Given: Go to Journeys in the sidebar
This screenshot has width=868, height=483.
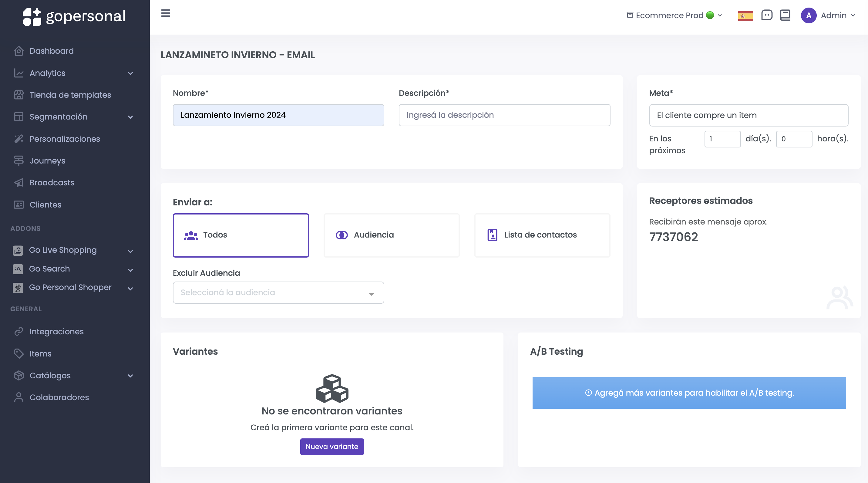Looking at the screenshot, I should (47, 161).
